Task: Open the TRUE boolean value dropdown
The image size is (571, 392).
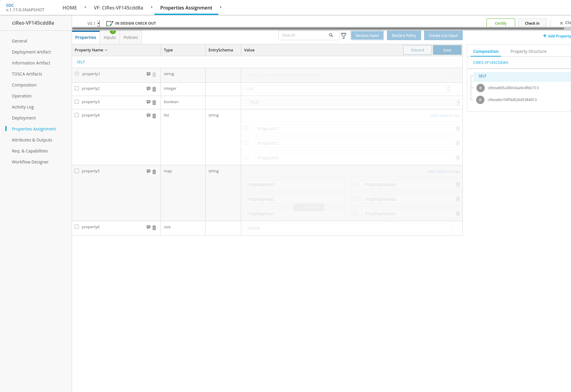Action: 458,102
